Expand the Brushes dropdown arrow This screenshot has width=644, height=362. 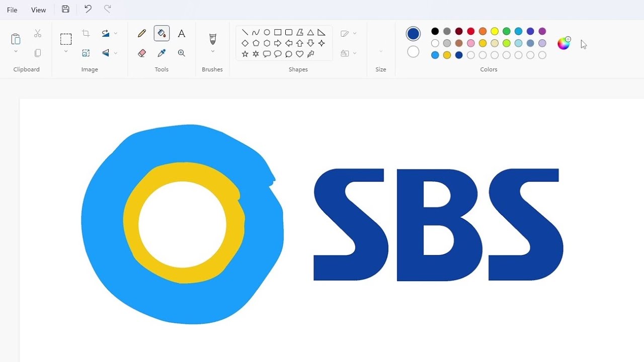212,52
